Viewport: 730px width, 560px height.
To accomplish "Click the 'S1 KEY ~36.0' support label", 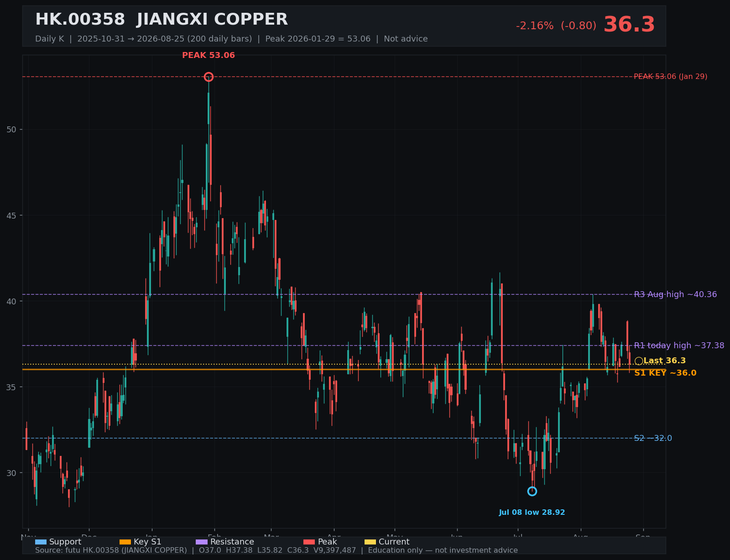I will pos(665,373).
